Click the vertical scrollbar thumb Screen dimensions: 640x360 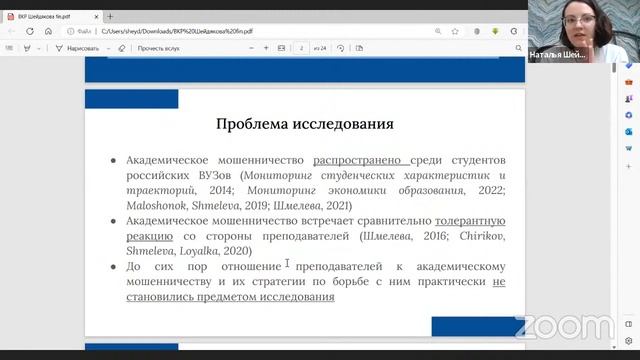pos(614,68)
